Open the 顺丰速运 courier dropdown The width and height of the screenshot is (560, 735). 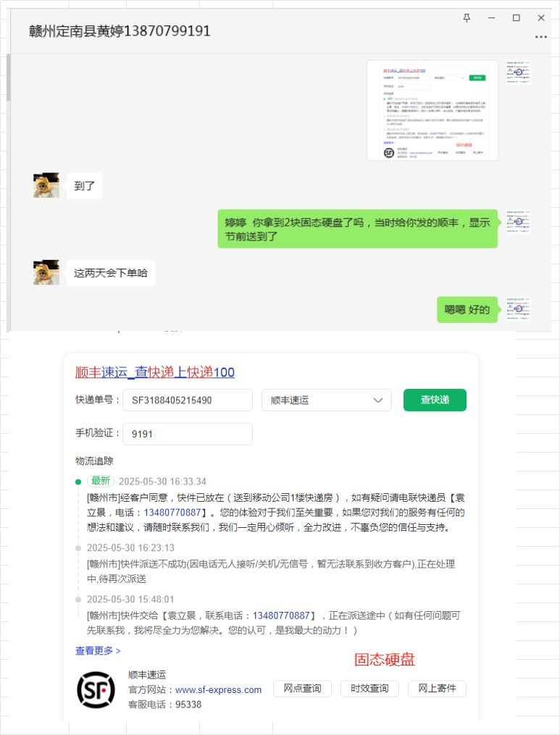coord(327,400)
